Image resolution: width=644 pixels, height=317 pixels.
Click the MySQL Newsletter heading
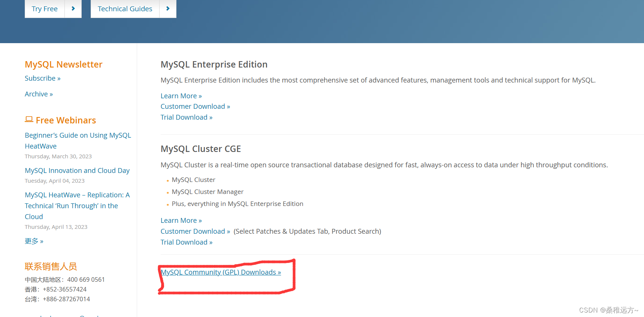64,64
